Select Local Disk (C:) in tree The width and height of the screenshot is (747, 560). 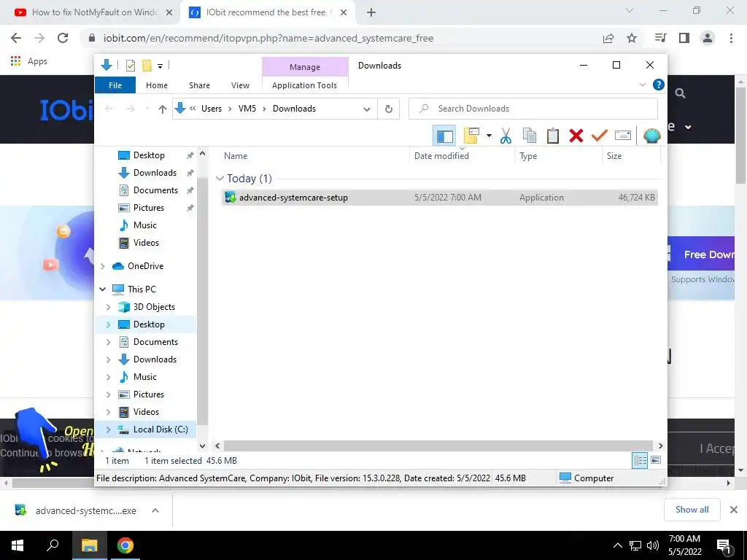tap(160, 429)
